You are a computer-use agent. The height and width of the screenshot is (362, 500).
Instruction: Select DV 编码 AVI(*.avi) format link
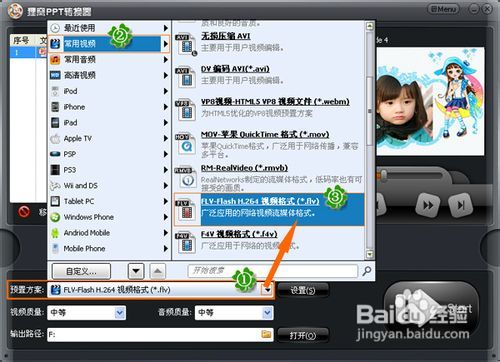tap(235, 69)
